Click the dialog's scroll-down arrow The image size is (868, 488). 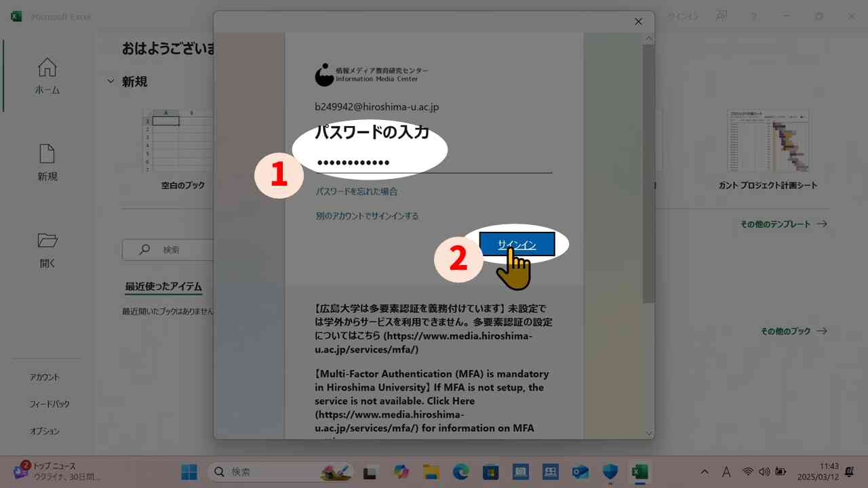648,432
